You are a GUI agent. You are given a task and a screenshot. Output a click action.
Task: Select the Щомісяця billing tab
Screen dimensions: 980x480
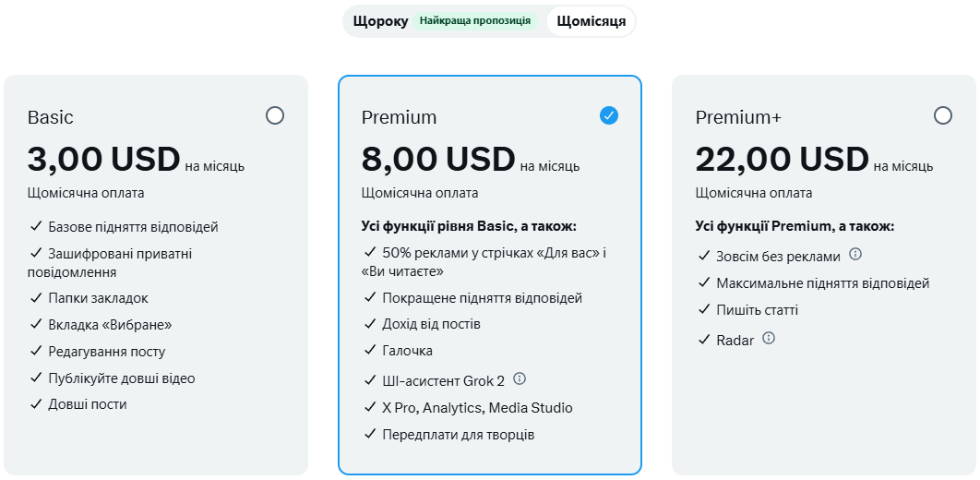click(x=591, y=21)
